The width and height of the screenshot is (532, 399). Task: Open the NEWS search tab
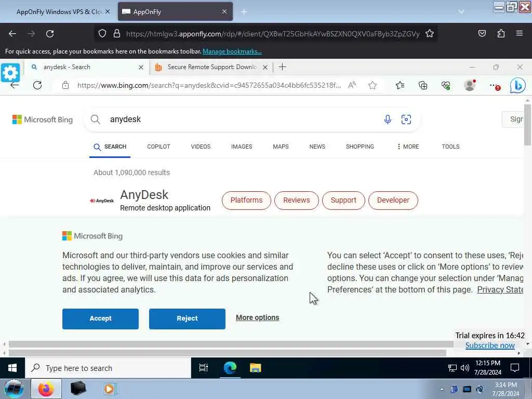tap(317, 147)
